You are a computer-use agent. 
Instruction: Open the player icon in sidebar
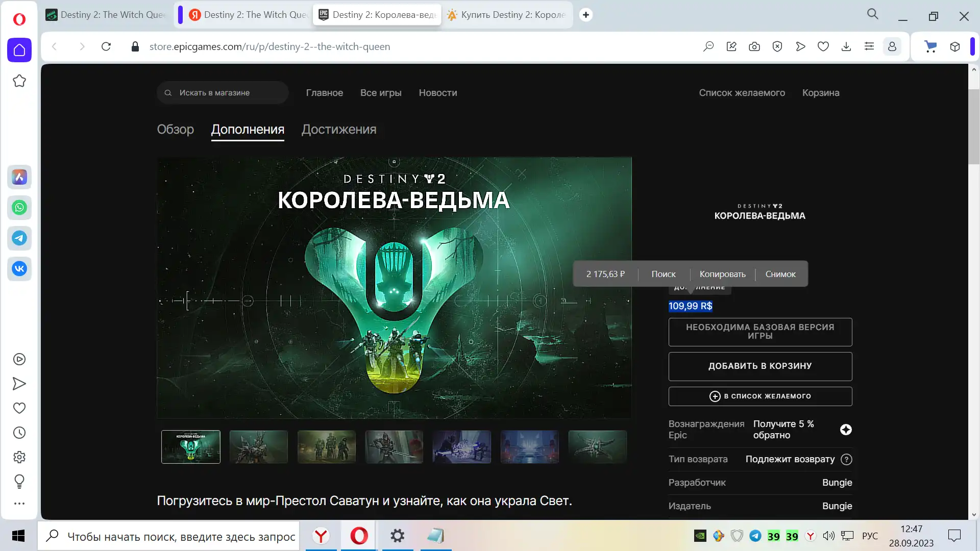[x=19, y=359]
